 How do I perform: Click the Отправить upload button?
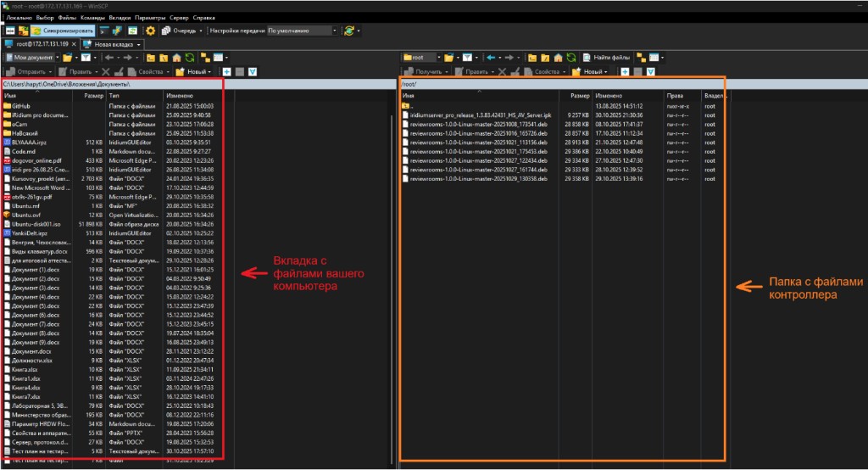pyautogui.click(x=28, y=72)
